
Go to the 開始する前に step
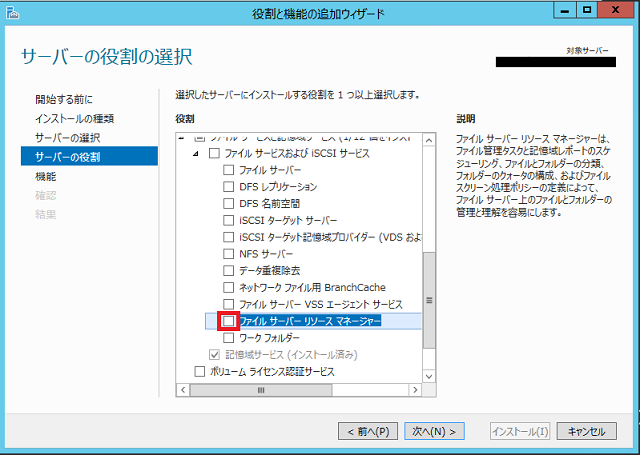point(63,99)
